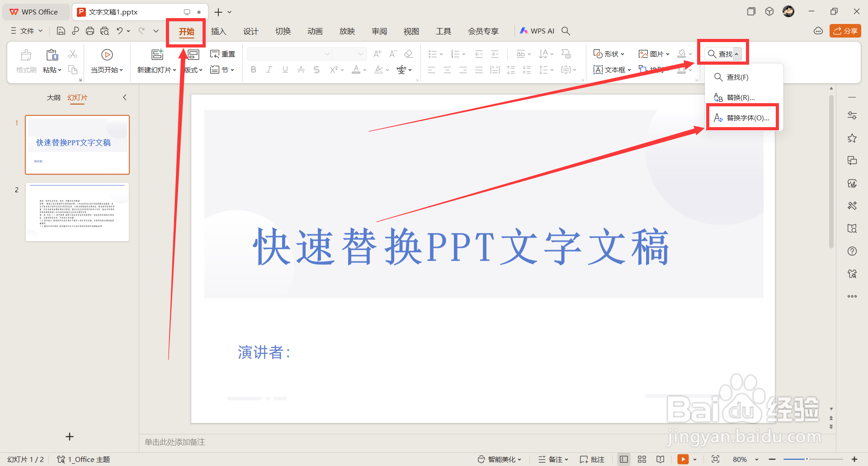Toggle text shadow (S) formatting

tap(316, 70)
